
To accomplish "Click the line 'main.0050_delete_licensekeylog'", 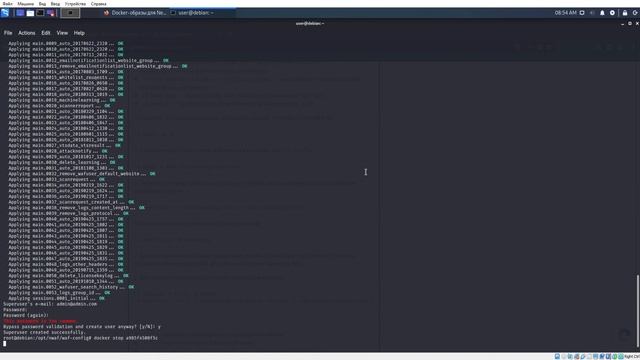I will point(69,276).
